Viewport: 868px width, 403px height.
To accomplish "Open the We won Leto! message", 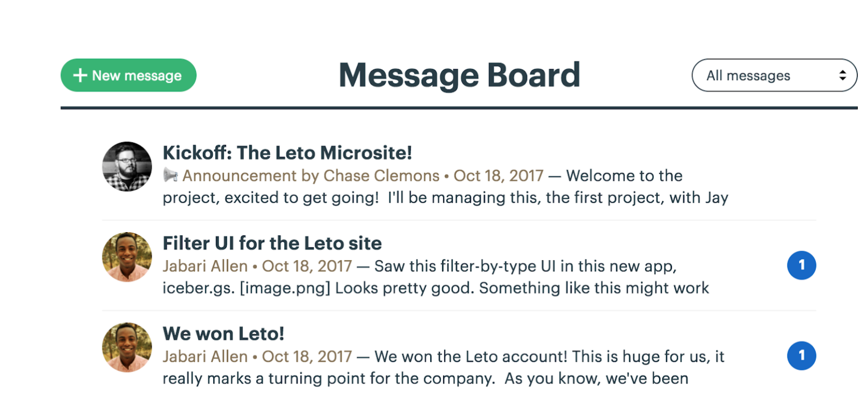I will [x=223, y=334].
